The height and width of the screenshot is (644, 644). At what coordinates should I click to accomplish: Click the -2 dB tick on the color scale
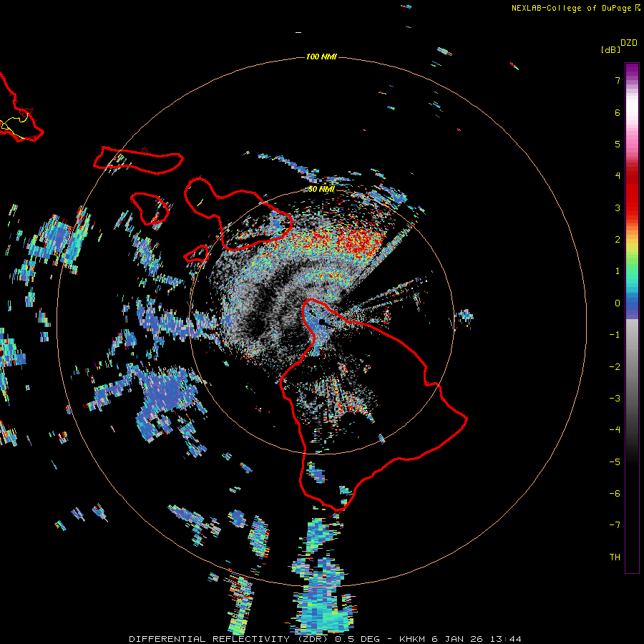[x=615, y=367]
